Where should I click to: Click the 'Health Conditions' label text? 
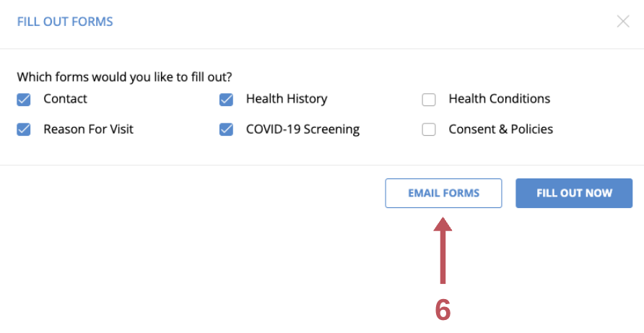click(x=500, y=99)
